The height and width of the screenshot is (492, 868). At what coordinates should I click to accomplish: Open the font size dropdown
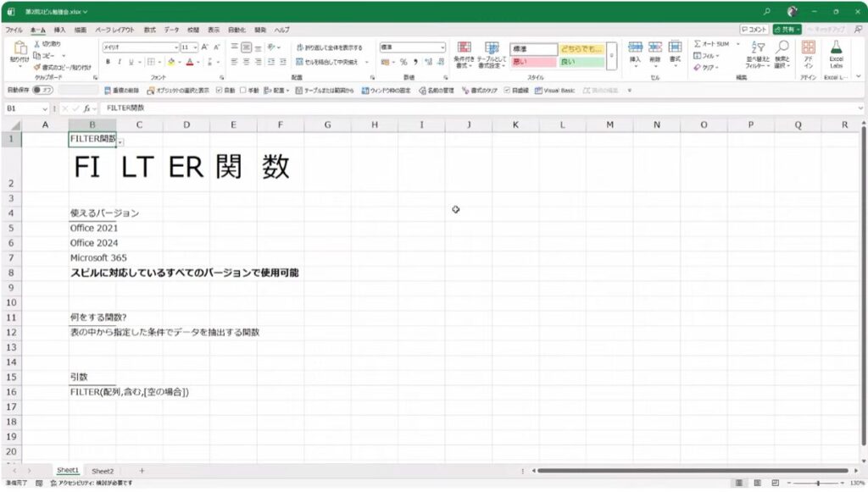[195, 47]
